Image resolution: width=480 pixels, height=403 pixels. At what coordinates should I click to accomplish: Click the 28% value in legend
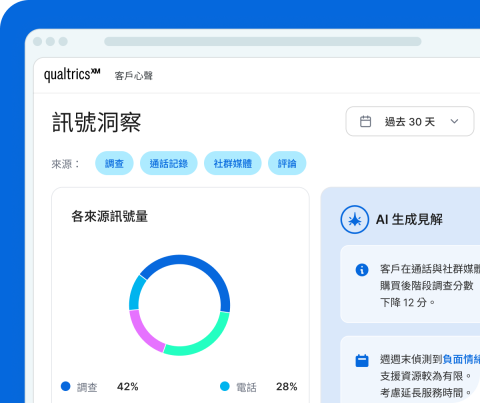tap(287, 387)
